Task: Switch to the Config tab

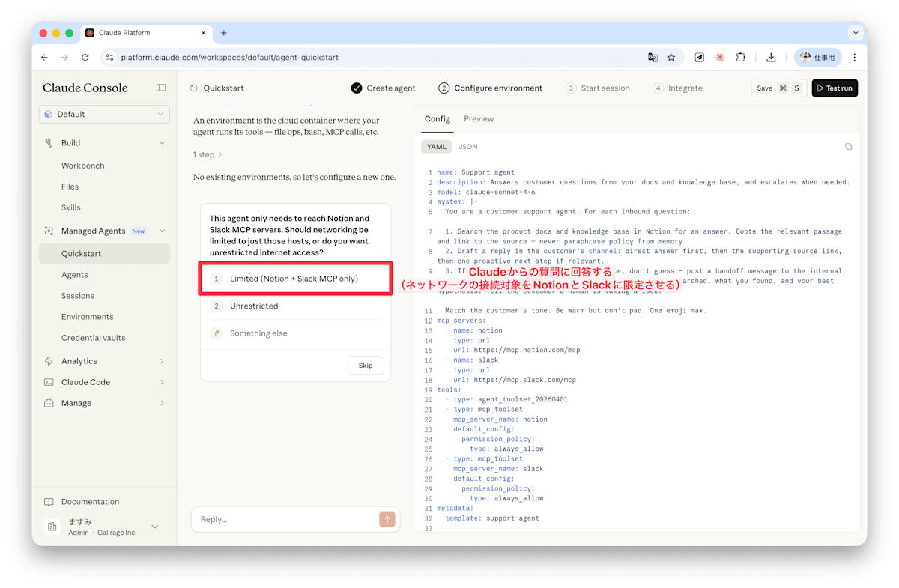Action: (438, 119)
